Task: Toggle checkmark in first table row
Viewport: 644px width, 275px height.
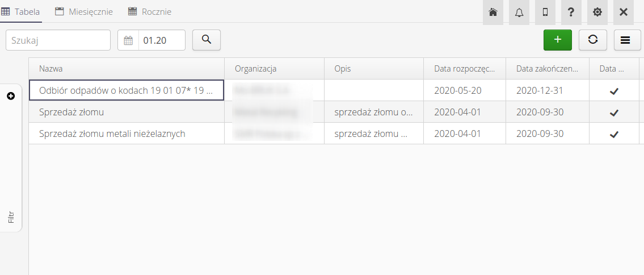Action: [614, 91]
